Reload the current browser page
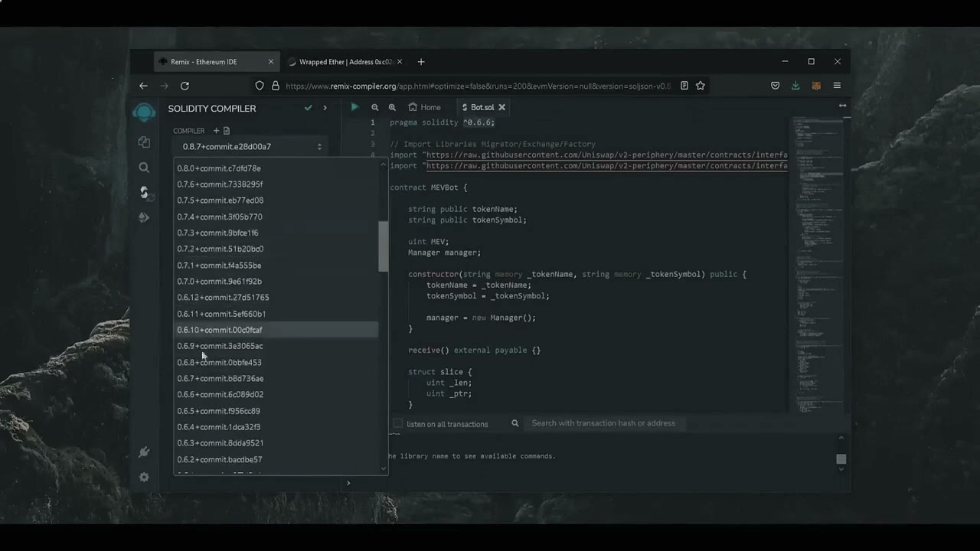This screenshot has width=980, height=551. [x=185, y=86]
